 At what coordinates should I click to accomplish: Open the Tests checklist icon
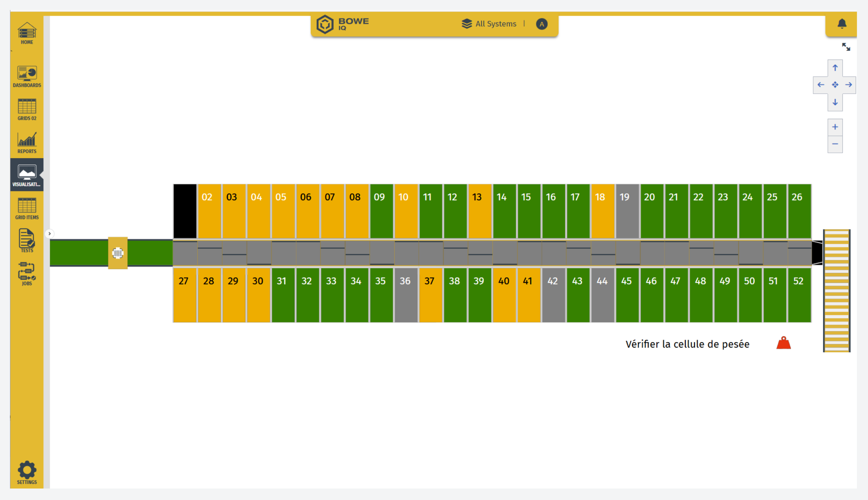click(x=27, y=240)
